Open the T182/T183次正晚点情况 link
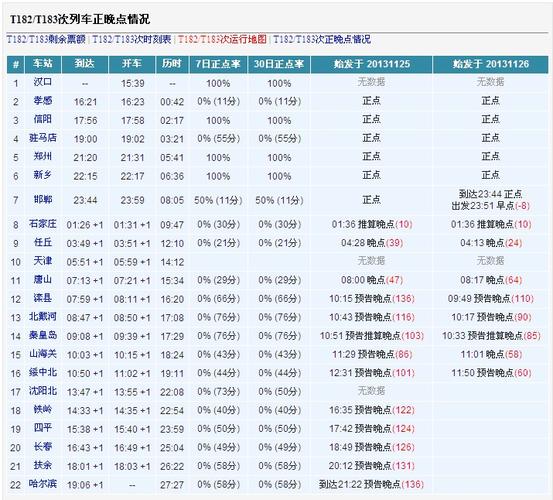The width and height of the screenshot is (553, 500). pyautogui.click(x=322, y=39)
